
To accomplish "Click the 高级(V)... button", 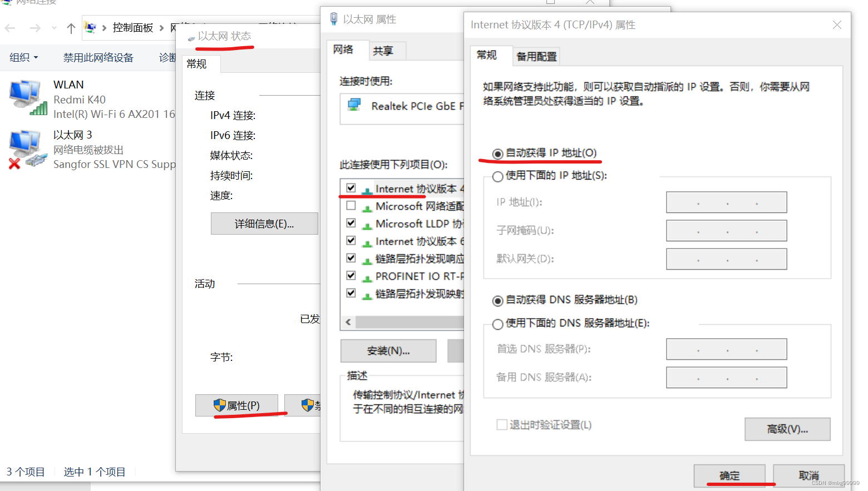I will pyautogui.click(x=787, y=429).
